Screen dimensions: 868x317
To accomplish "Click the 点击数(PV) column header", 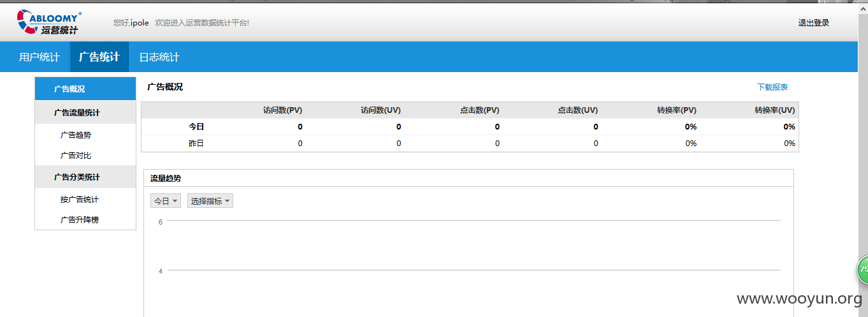I will [480, 110].
